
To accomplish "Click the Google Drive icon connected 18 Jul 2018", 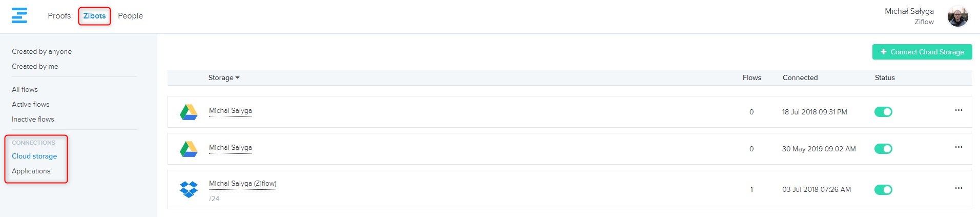I will 189,112.
